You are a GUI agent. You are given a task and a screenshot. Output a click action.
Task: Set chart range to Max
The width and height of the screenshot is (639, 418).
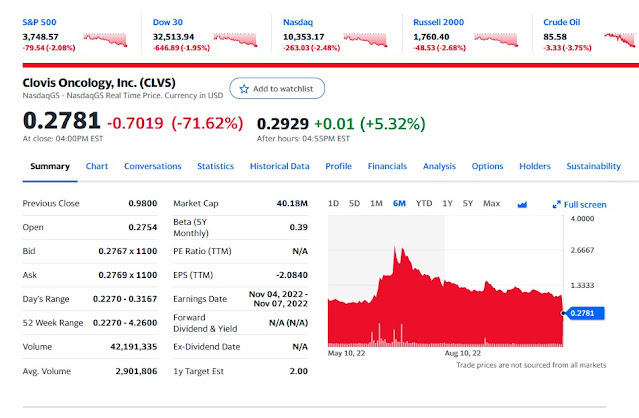pos(491,203)
